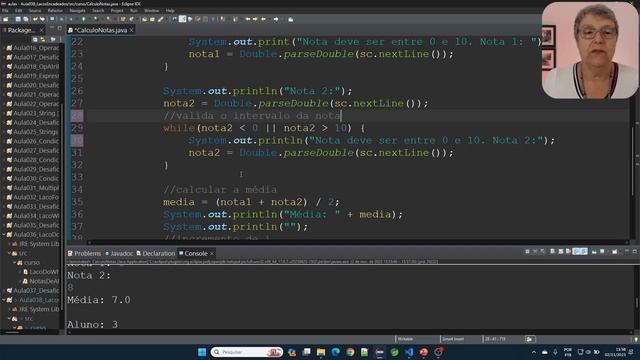Collapse the Aula038_Lacos project

(x=4, y=300)
